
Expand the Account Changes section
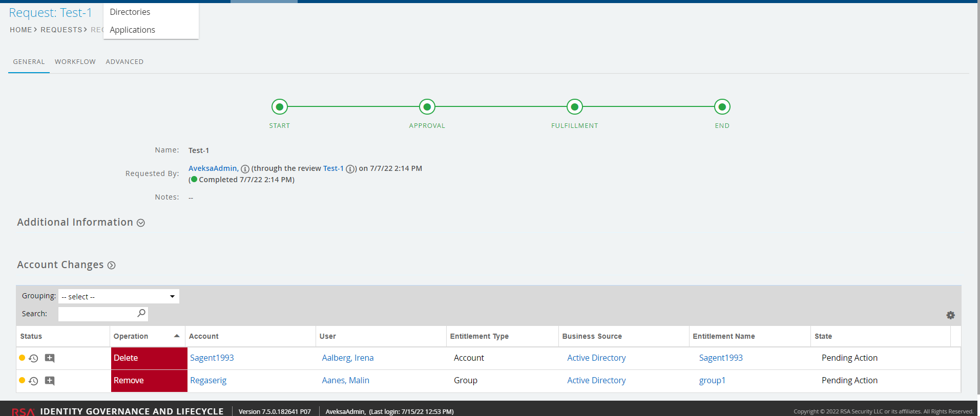(x=112, y=265)
